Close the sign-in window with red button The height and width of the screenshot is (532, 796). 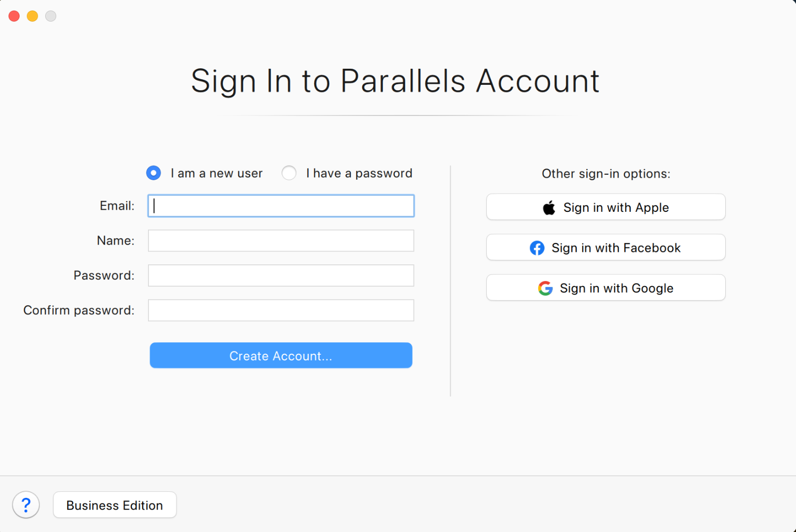[14, 16]
